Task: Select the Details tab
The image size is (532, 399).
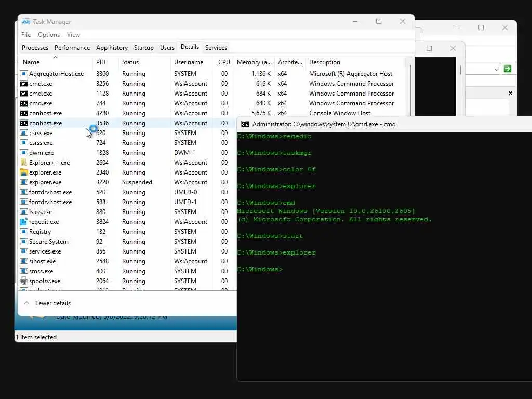Action: click(190, 47)
